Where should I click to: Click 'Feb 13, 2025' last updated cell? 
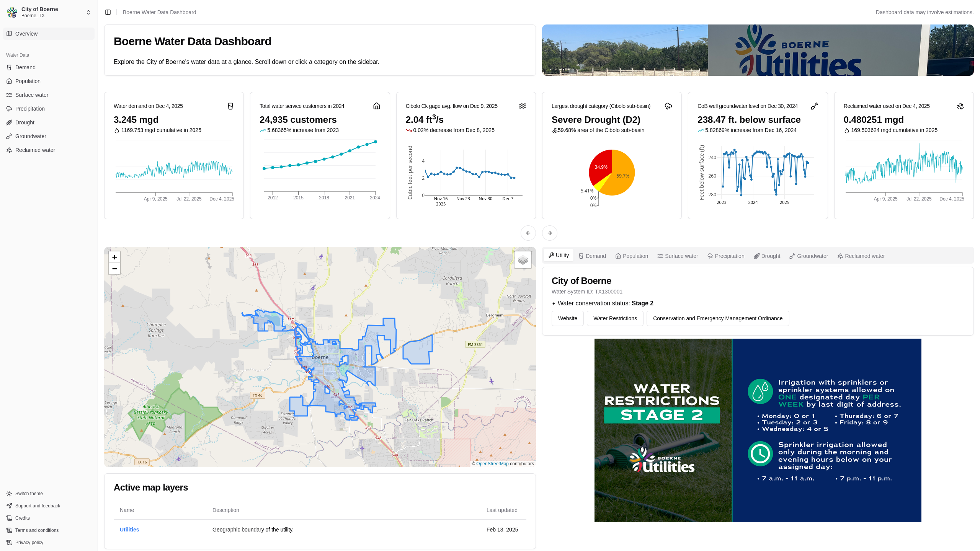click(502, 530)
